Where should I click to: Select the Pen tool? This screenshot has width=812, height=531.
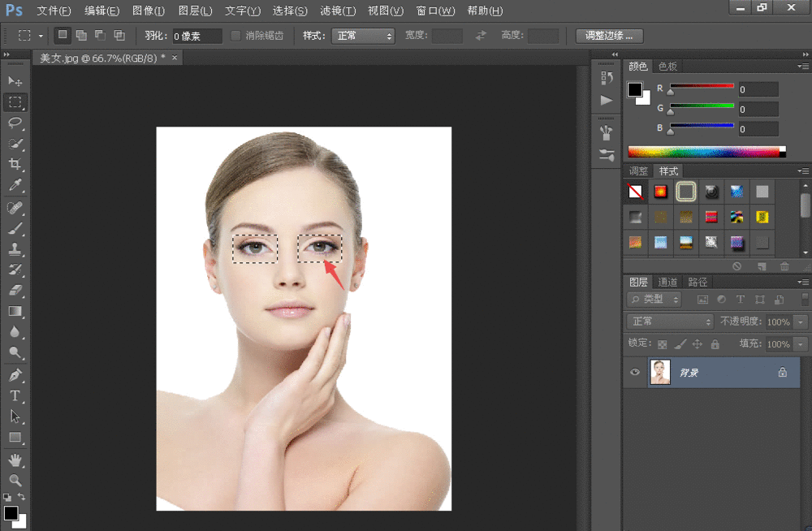[x=15, y=375]
